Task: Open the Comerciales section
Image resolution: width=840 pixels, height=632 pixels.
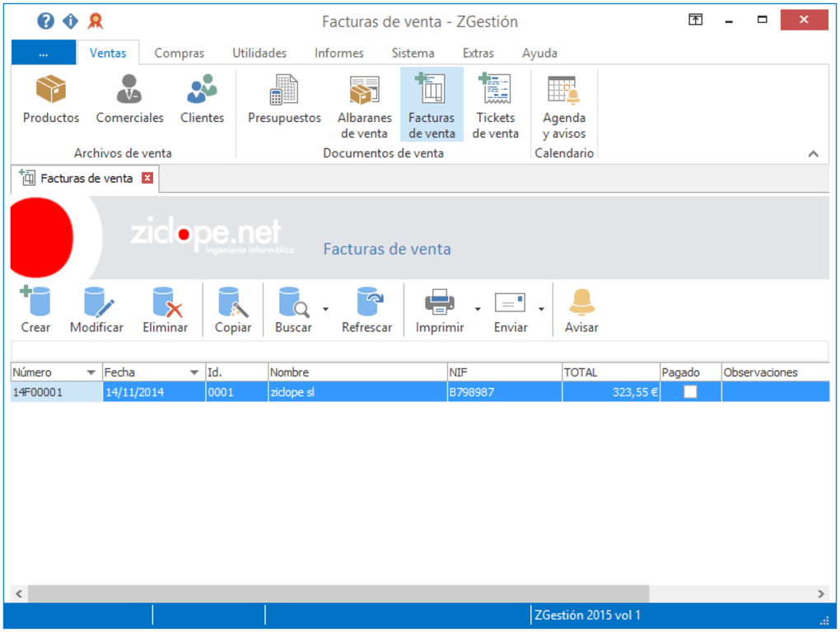Action: pos(129,97)
